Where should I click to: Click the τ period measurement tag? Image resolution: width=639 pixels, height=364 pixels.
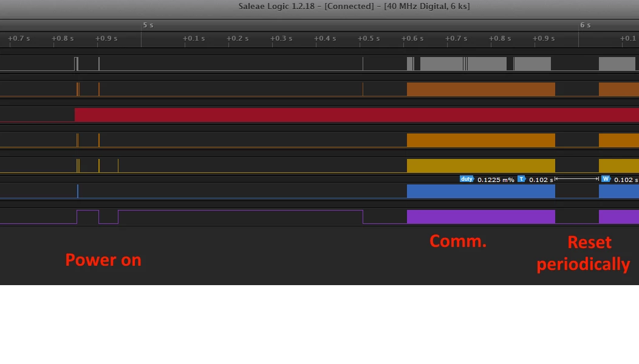[x=521, y=179]
